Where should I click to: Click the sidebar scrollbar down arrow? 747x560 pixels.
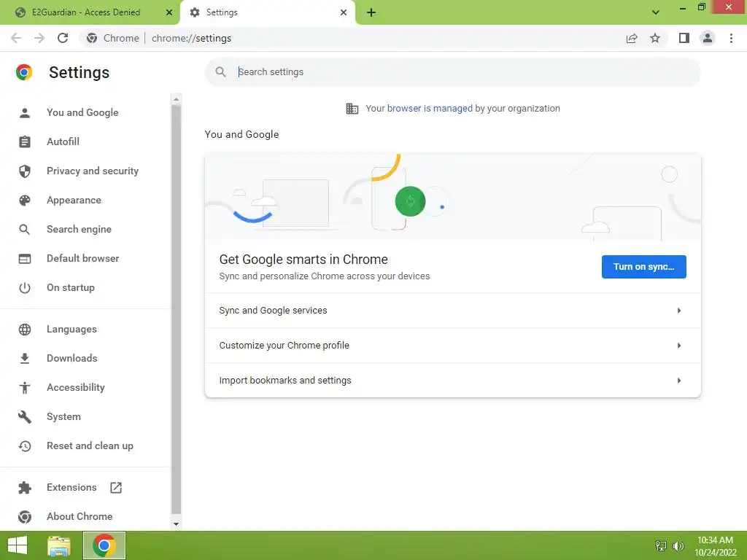[x=177, y=524]
